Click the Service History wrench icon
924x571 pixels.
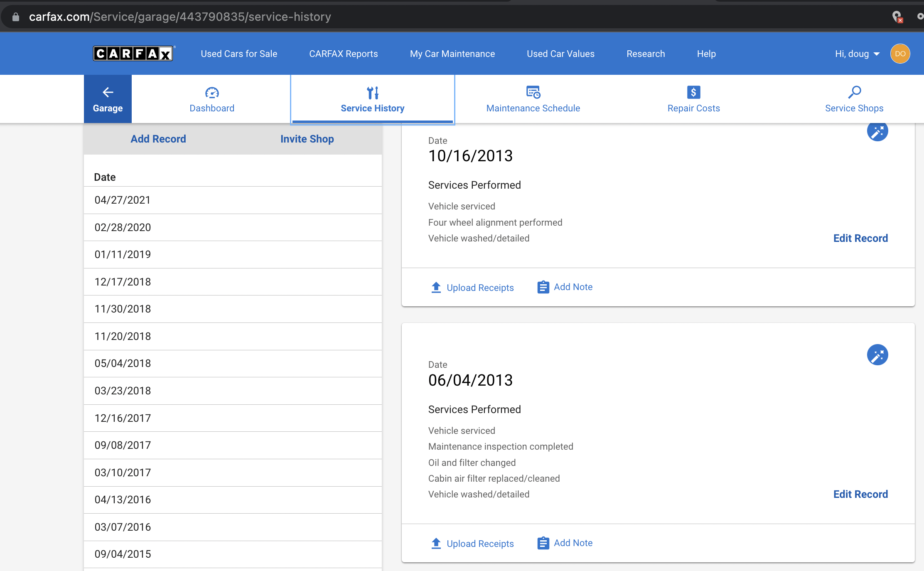coord(373,92)
